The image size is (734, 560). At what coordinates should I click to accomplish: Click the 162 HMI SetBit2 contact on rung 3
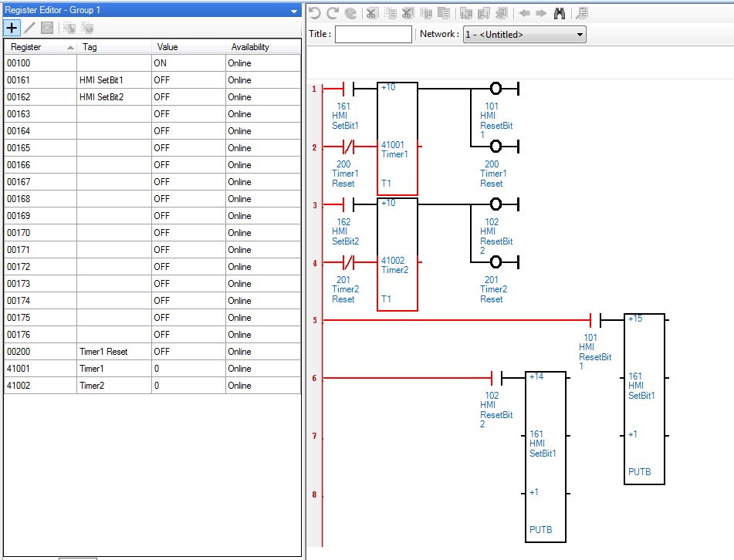point(348,204)
